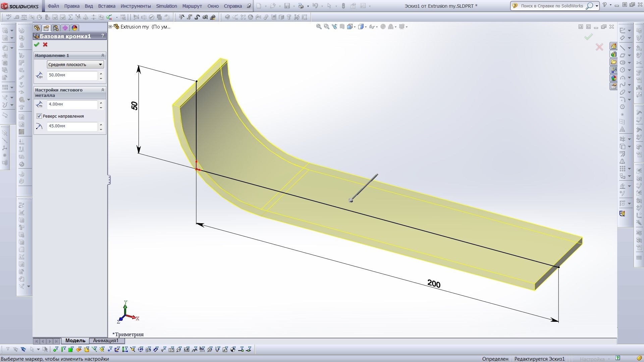This screenshot has height=362, width=644.
Task: Collapse the Настройки листового металла section
Action: tap(103, 89)
